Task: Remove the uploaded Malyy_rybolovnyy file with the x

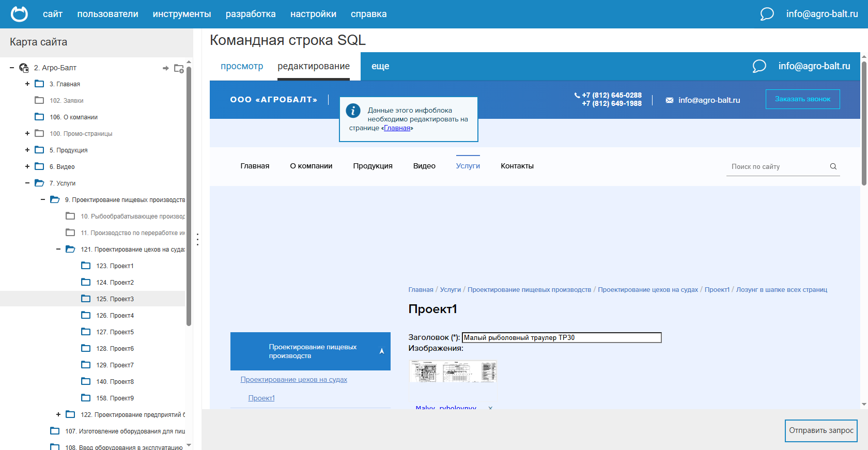Action: click(x=490, y=408)
